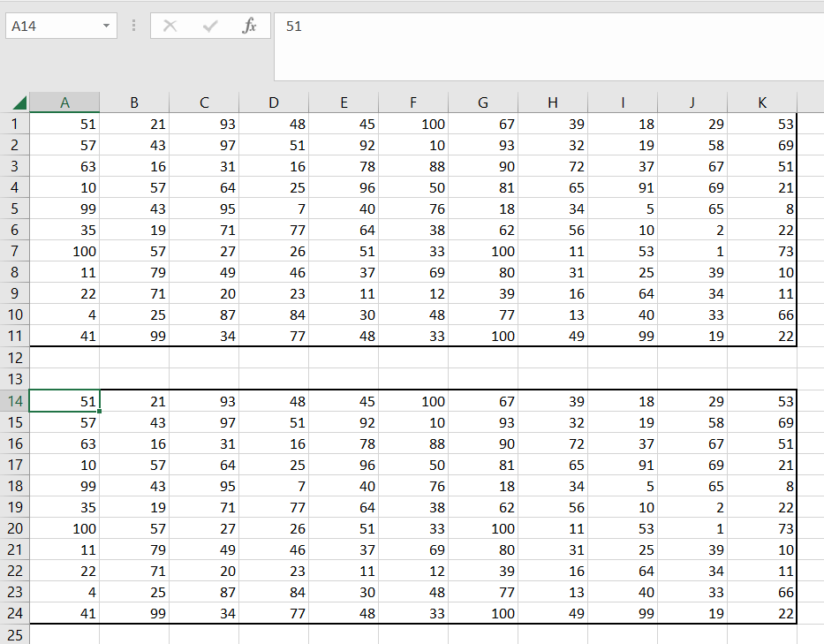This screenshot has height=644, width=824.
Task: Click cell G20 in the bottom table
Action: click(x=483, y=528)
